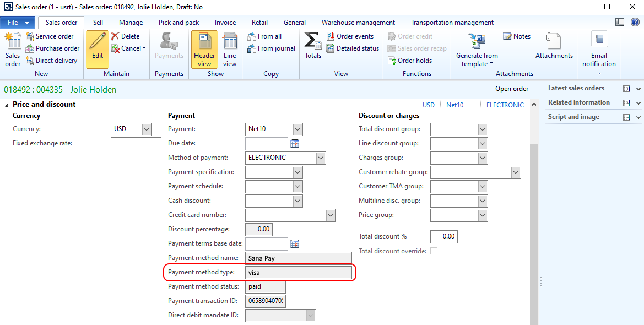This screenshot has width=644, height=325.
Task: Click Detailed status button
Action: pyautogui.click(x=353, y=48)
